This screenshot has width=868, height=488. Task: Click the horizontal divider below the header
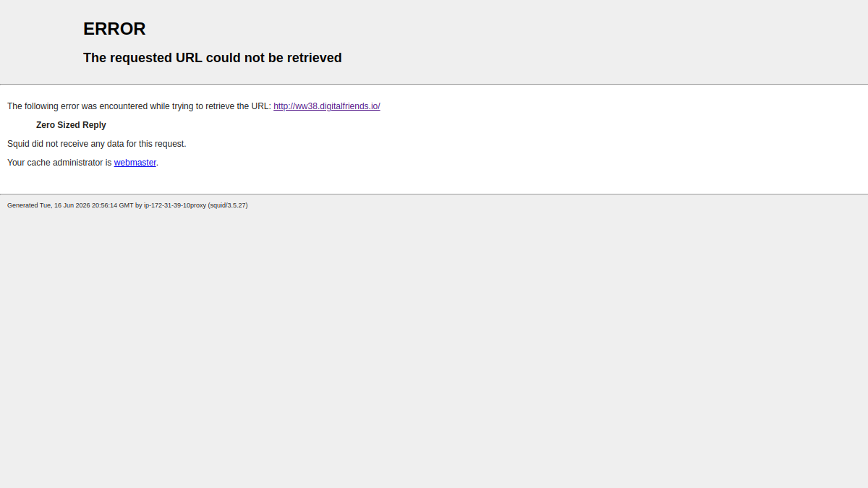click(434, 85)
